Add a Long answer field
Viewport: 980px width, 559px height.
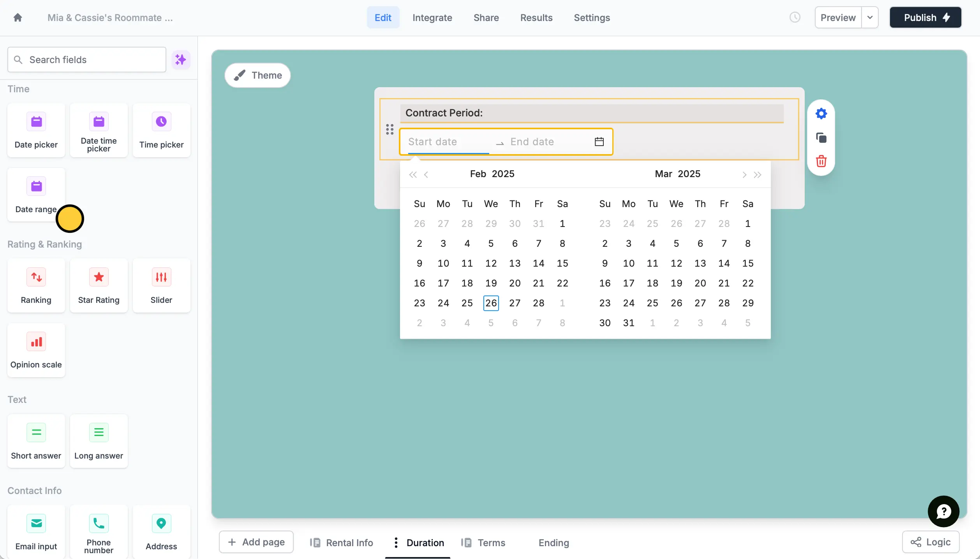coord(99,441)
